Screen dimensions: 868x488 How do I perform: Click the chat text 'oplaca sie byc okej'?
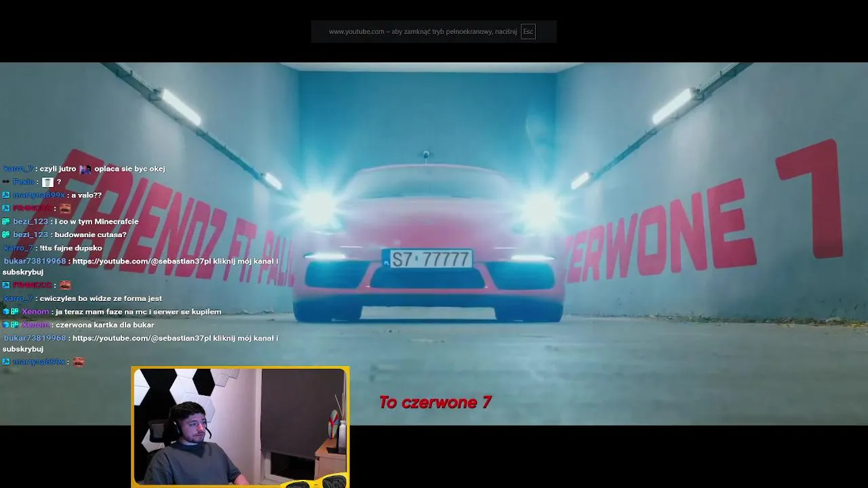click(130, 169)
